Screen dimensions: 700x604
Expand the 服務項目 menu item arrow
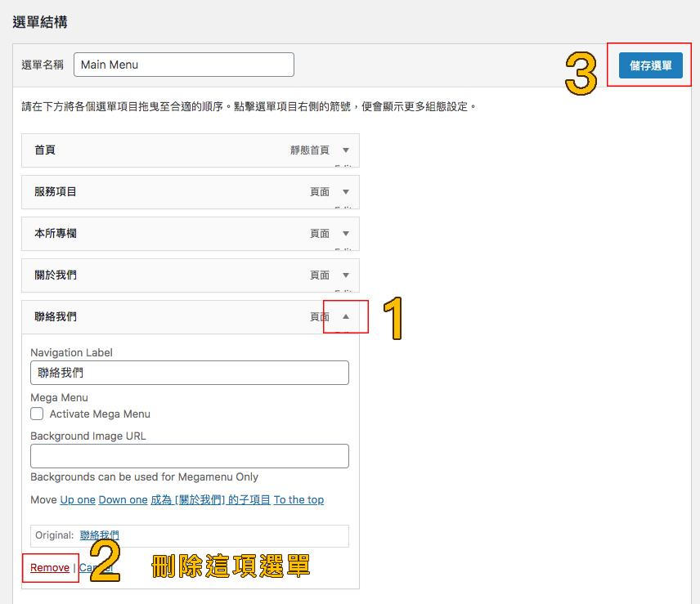[345, 192]
